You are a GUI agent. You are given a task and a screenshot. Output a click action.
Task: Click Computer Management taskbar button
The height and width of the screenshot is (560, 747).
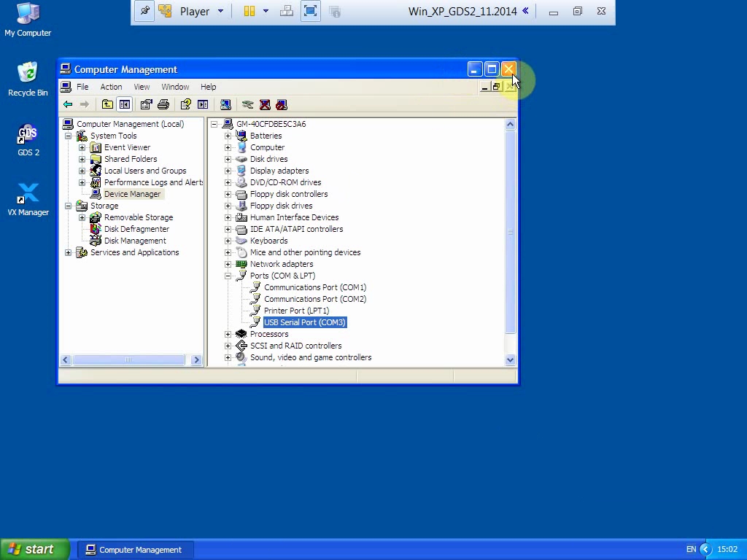click(135, 550)
